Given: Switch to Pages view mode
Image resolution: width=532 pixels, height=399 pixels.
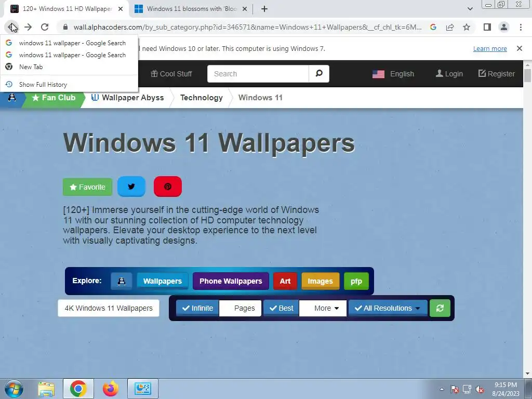Looking at the screenshot, I should coord(240,308).
